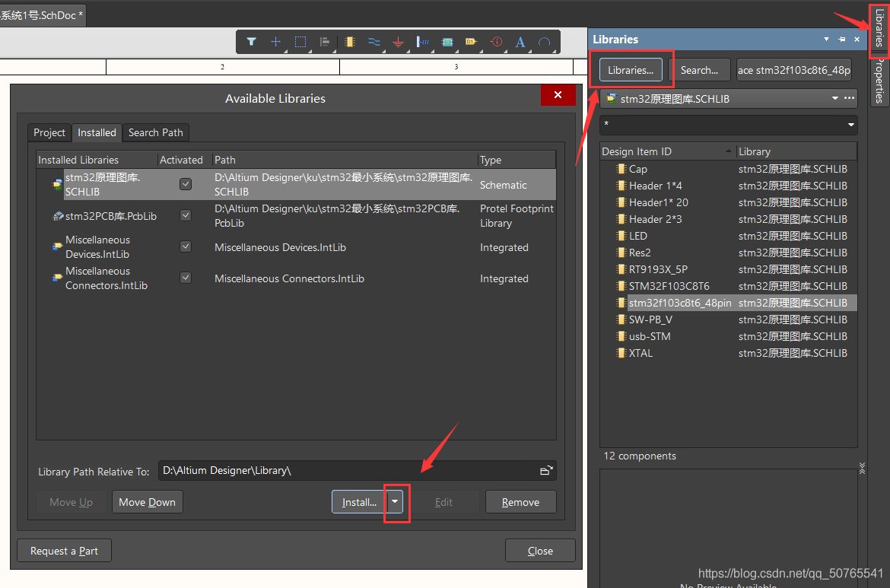Screen dimensions: 890x588
Task: Toggle Activated for Miscellaneous Connectors.IntLib
Action: click(186, 278)
